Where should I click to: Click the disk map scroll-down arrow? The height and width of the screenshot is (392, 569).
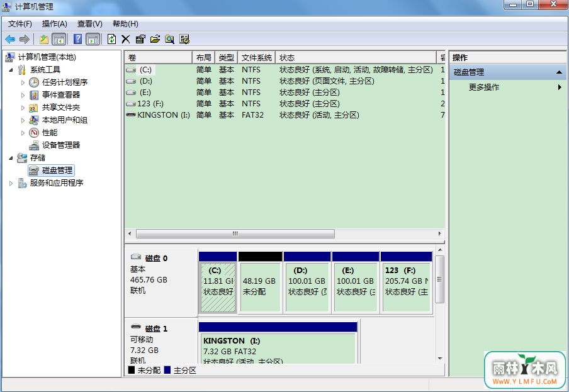click(440, 359)
